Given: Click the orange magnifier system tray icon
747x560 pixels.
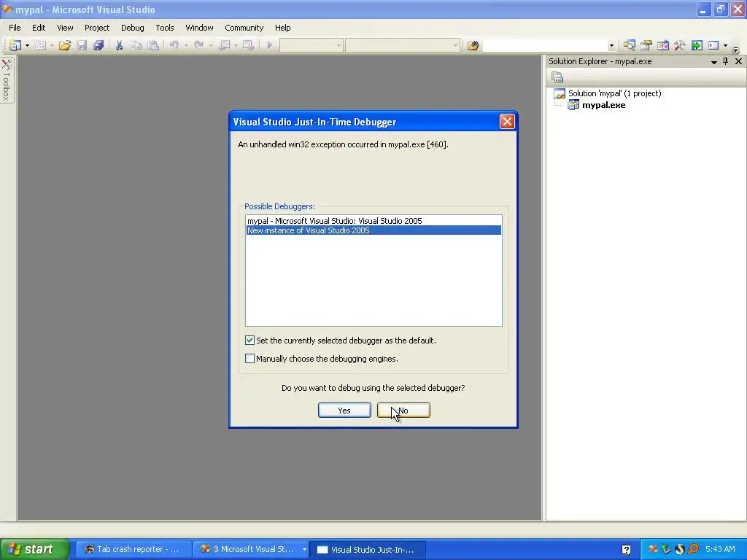Looking at the screenshot, I should pyautogui.click(x=693, y=550).
